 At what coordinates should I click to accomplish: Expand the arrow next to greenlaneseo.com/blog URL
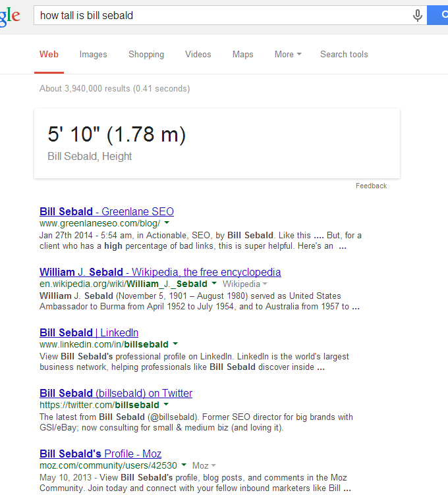point(167,223)
